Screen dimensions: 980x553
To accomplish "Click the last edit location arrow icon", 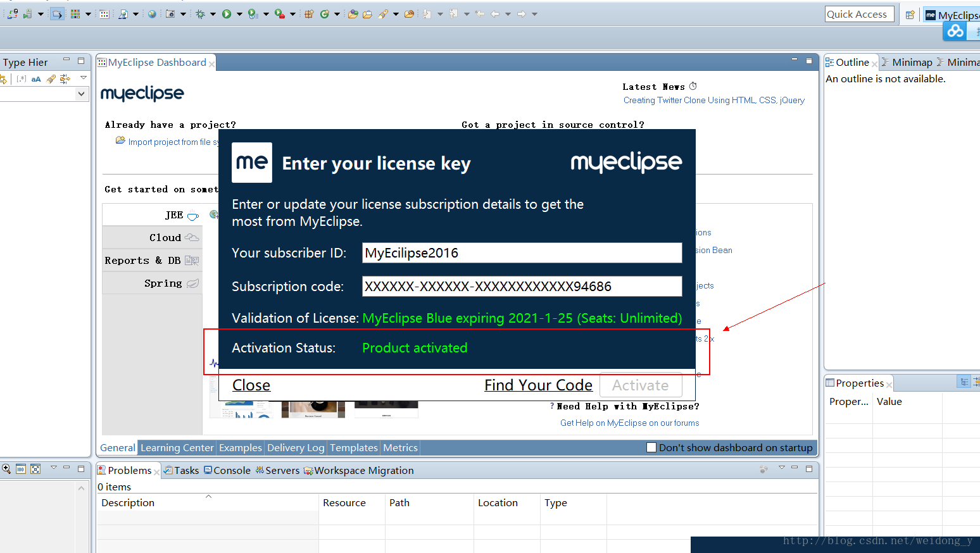I will [x=480, y=14].
